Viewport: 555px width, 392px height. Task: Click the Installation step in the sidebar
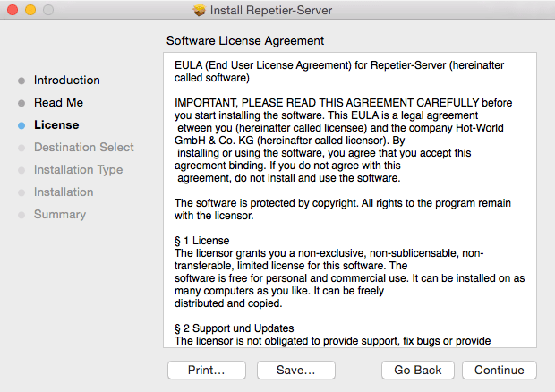[64, 192]
